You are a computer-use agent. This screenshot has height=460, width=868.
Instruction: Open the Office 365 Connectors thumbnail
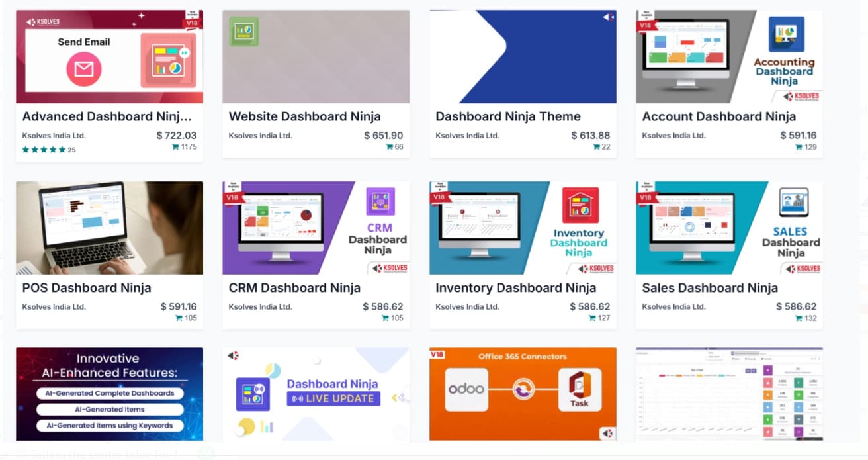tap(523, 394)
